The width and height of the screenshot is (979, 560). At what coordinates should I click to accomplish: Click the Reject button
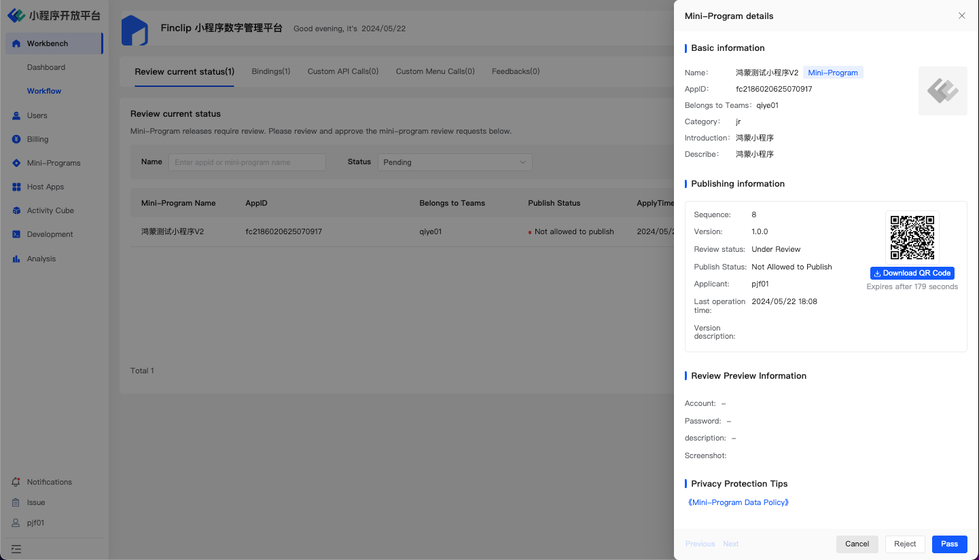905,544
